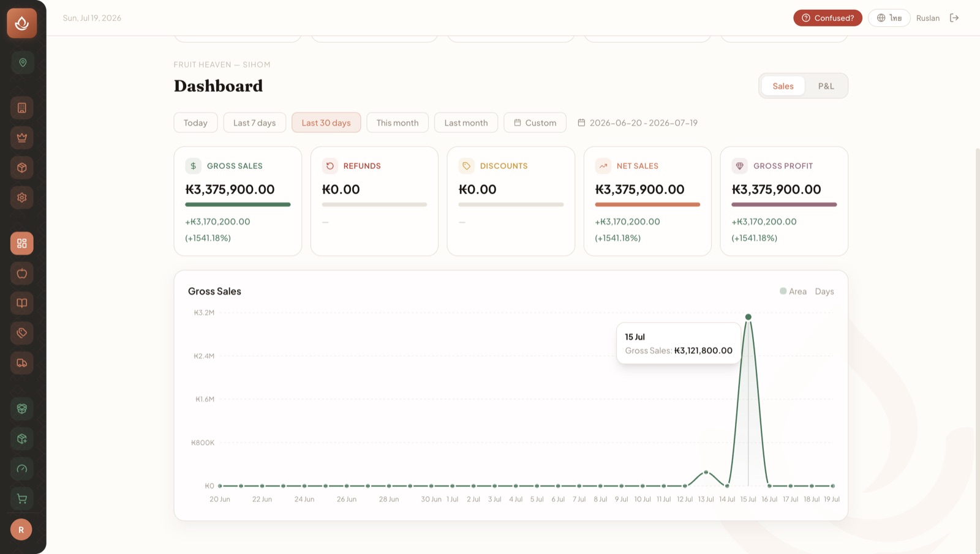Screen dimensions: 980x554
Task: Switch language with the ไทย button
Action: 889,18
